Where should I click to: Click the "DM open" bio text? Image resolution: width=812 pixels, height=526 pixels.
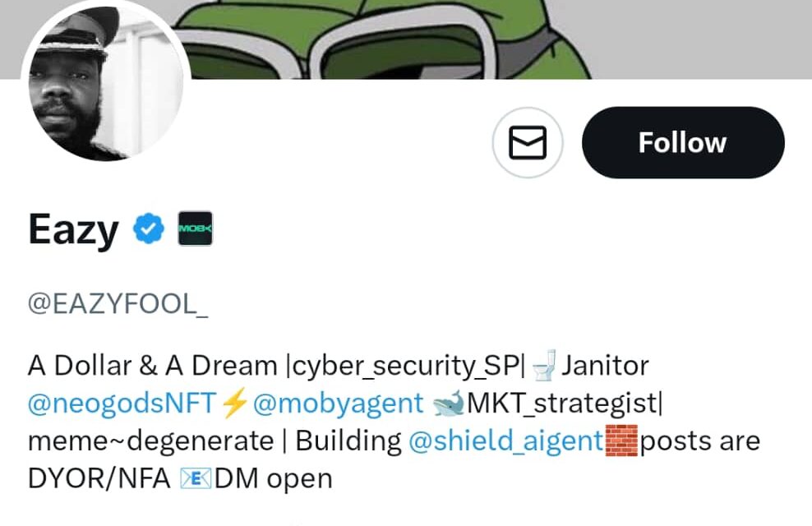coord(274,479)
